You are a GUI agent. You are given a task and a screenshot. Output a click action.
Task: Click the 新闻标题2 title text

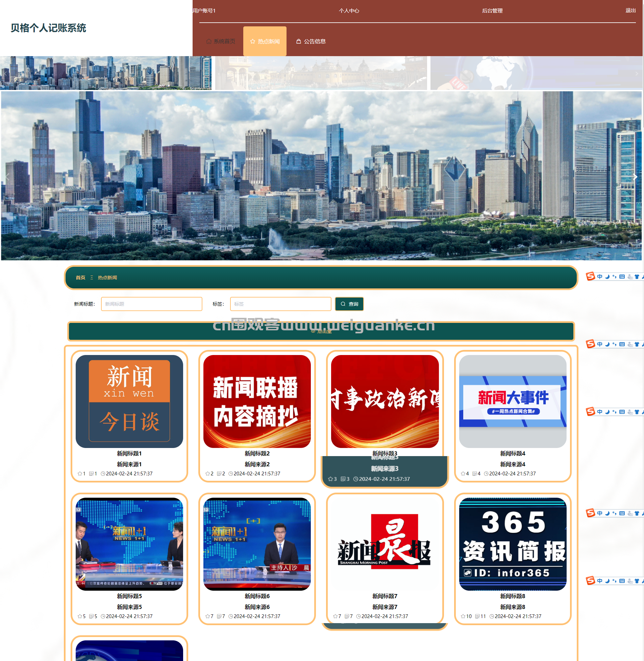[257, 453]
